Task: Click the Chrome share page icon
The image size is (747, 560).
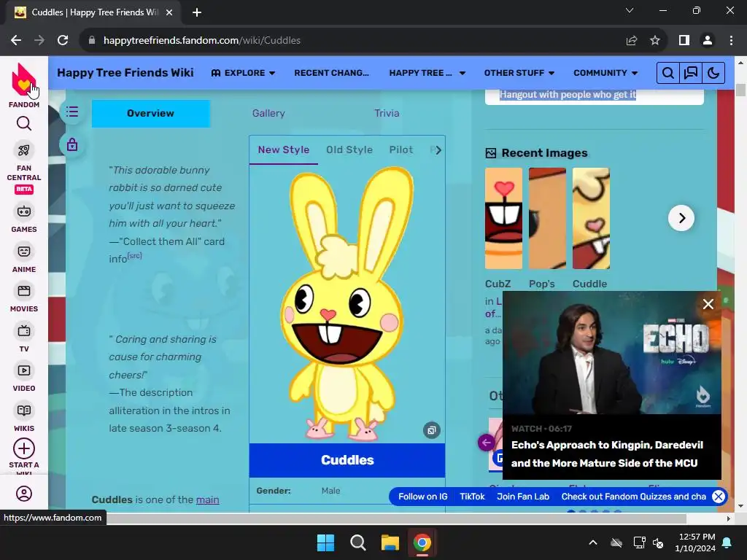Action: coord(632,41)
